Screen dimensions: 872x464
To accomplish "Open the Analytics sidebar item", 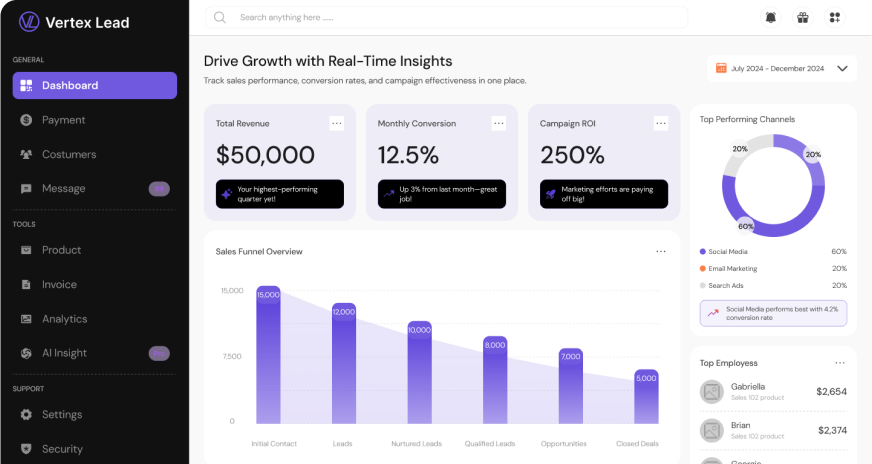I will 64,319.
